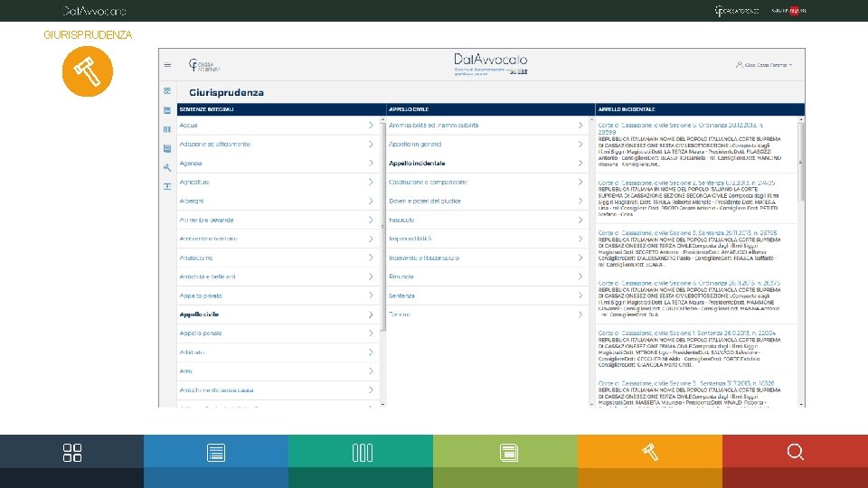The width and height of the screenshot is (868, 488).
Task: Open the Cassazione Sentenza n. 26755 ruling
Action: [x=687, y=233]
